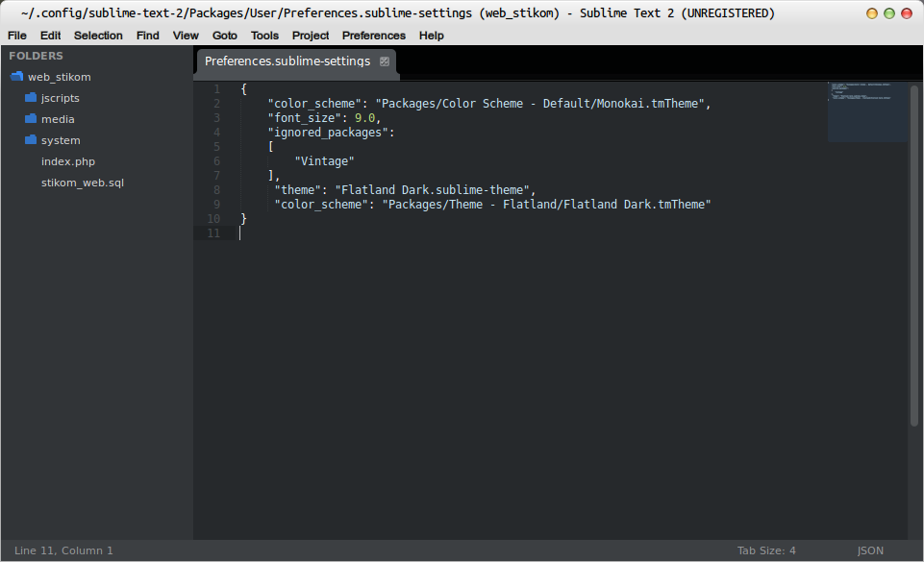Close the Preferences.sublime-settings tab
Viewport: 924px width, 562px height.
point(385,61)
